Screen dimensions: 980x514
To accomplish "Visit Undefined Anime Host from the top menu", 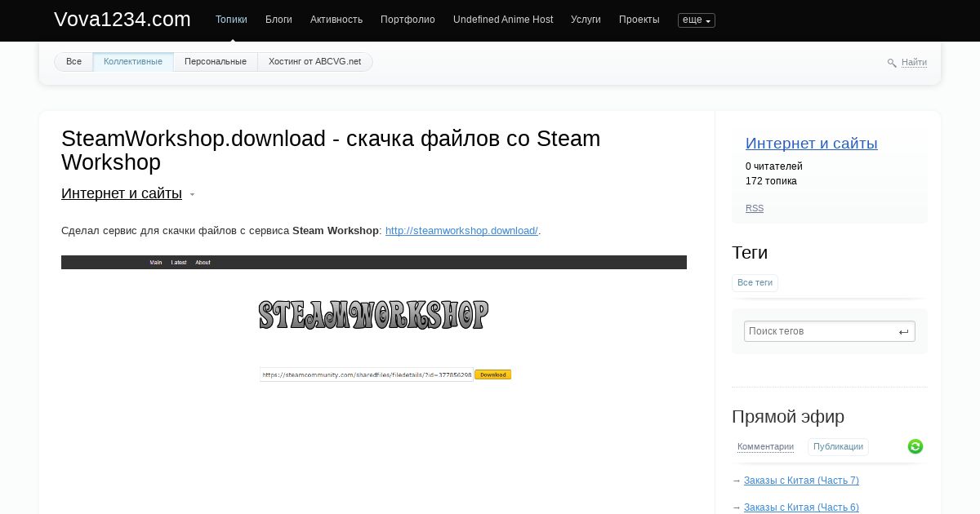I will coord(503,20).
